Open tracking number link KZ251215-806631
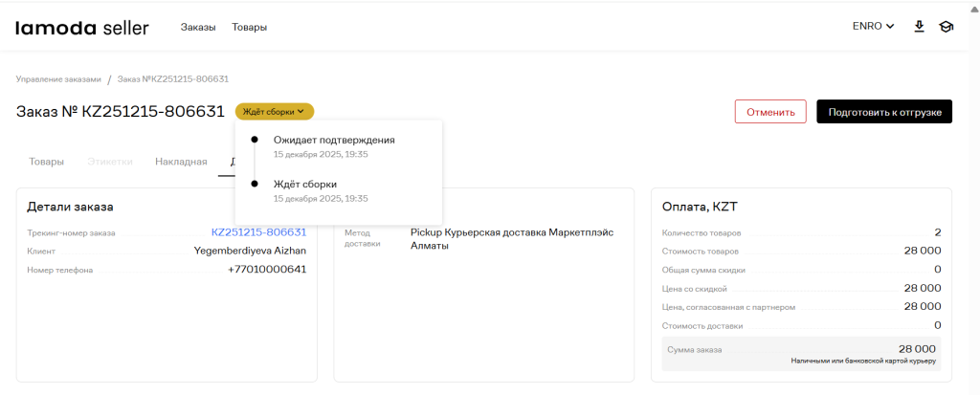980x395 pixels. (x=258, y=231)
